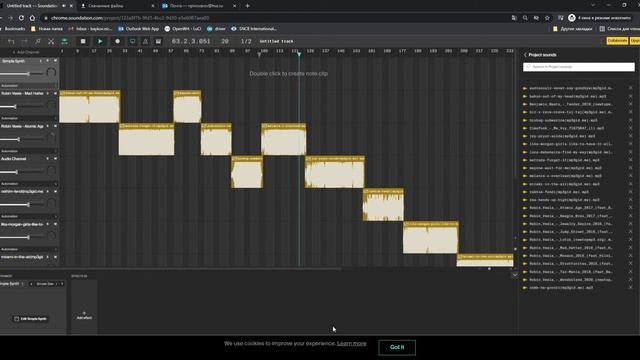
Task: Mute the Audio Channel track
Action: 56,159
